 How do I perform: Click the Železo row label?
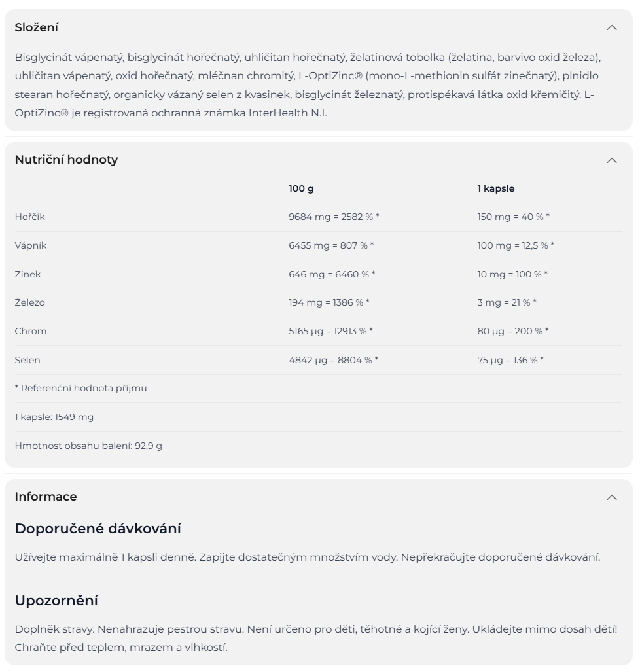pos(29,302)
